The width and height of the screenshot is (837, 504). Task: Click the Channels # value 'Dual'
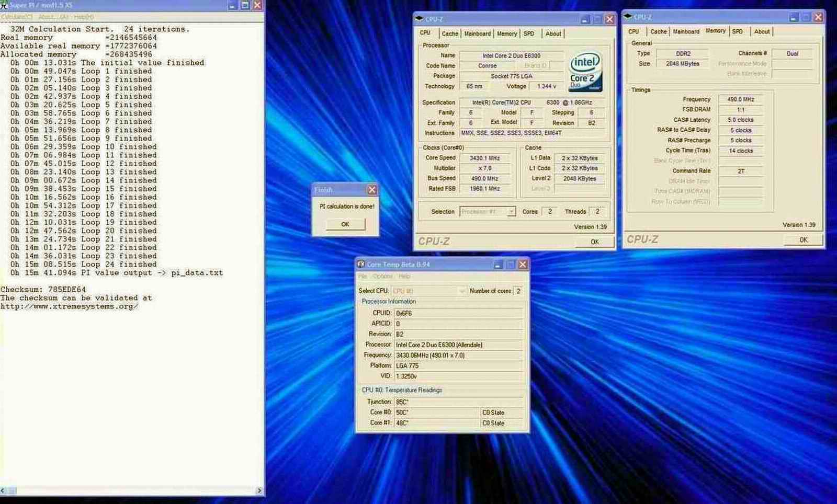793,53
